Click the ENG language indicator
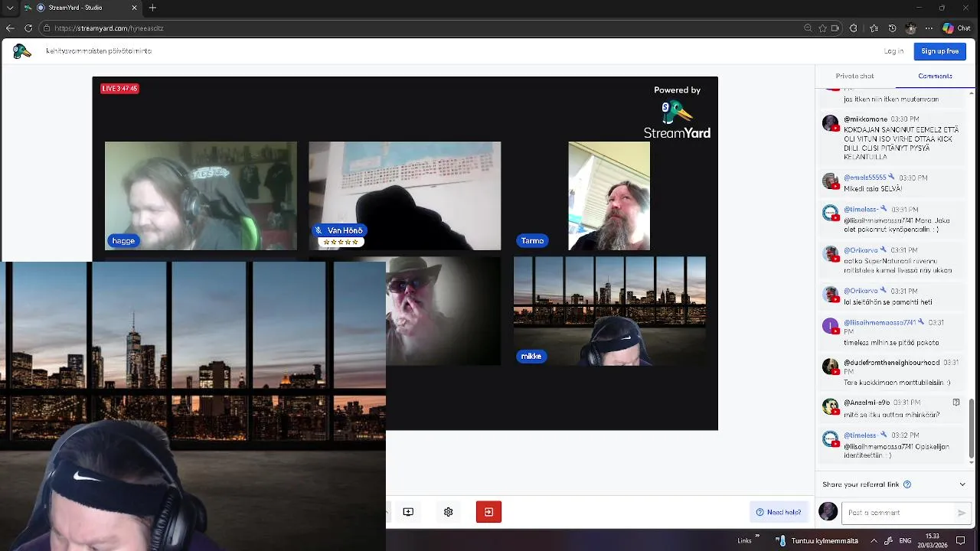The width and height of the screenshot is (980, 551). coord(905,540)
